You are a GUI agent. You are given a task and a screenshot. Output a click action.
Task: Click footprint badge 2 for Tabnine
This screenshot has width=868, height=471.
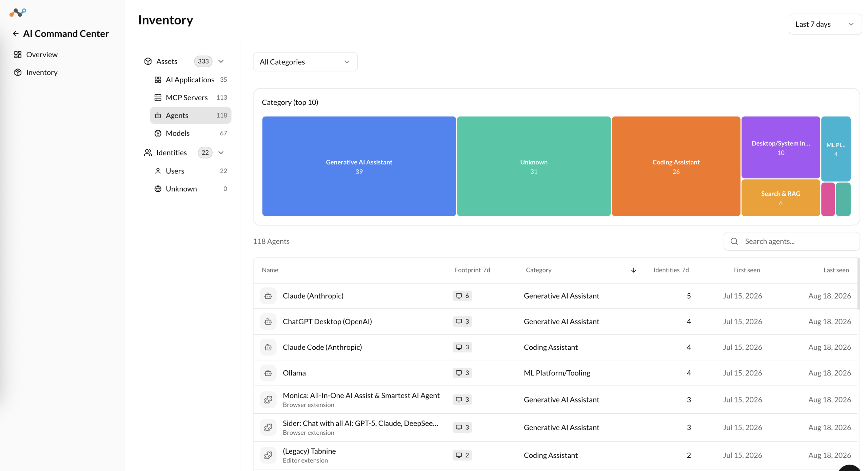coord(462,455)
